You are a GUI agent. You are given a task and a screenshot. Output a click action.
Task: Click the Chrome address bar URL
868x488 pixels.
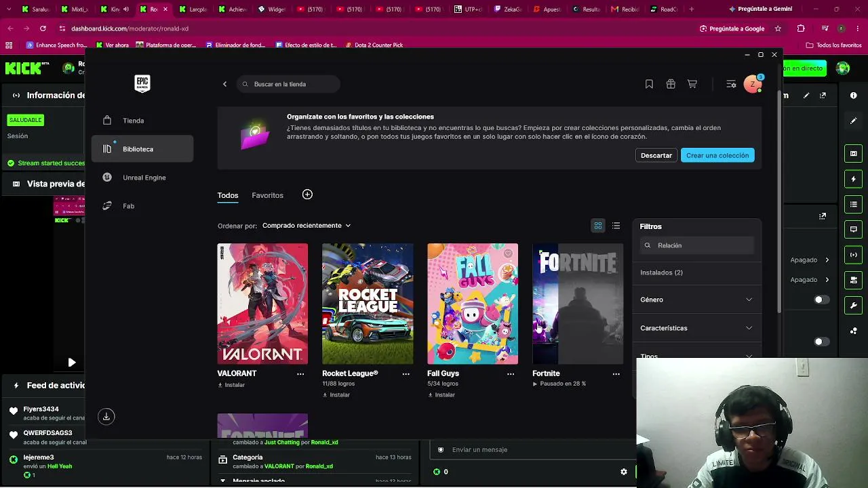pos(130,28)
